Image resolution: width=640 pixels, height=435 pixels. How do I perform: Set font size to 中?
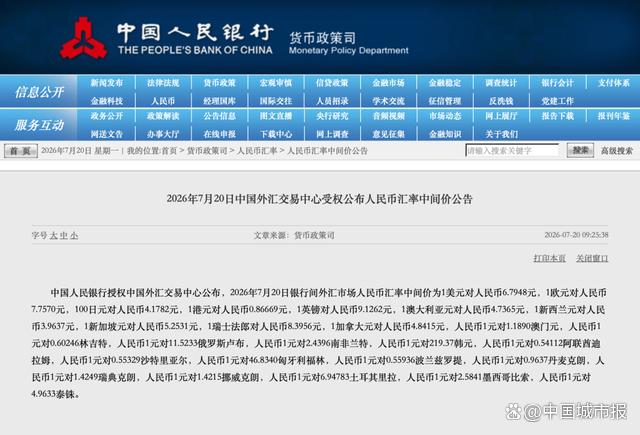tap(63, 235)
